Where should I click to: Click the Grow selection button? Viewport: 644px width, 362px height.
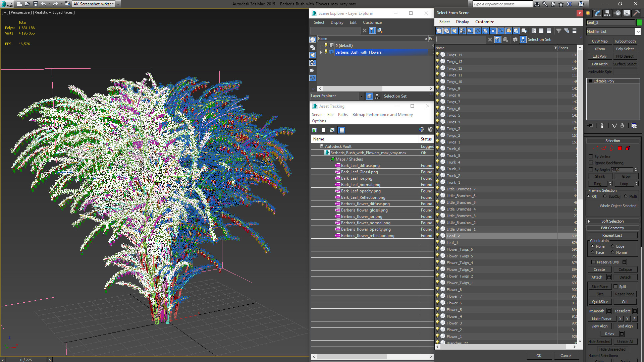pyautogui.click(x=626, y=176)
